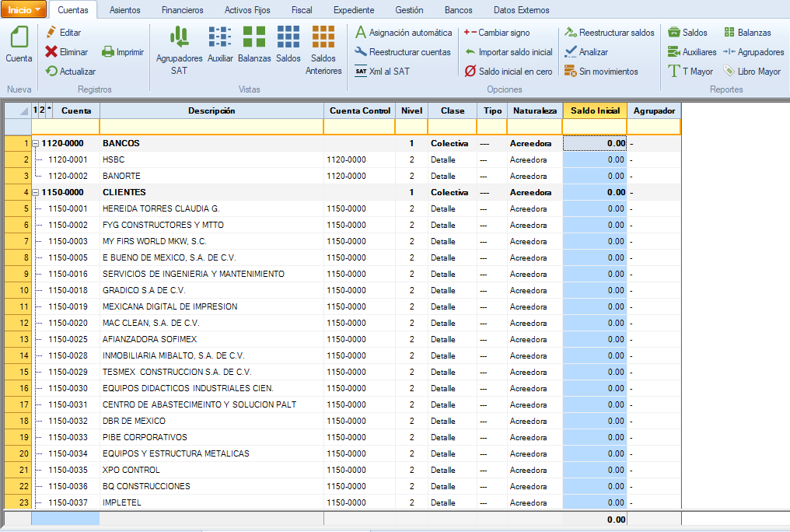The image size is (790, 532).
Task: Click the Imprimir printer icon
Action: [x=109, y=52]
